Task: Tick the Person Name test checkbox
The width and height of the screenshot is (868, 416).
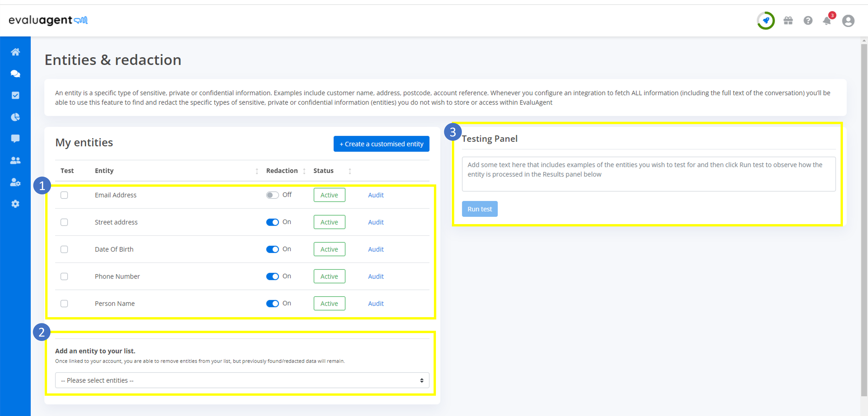Action: 64,304
